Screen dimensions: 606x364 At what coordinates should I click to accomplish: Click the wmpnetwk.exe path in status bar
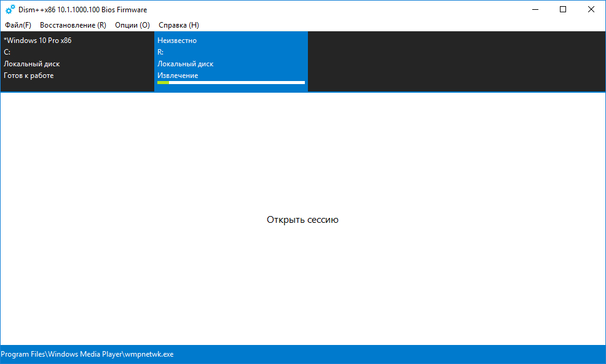point(87,354)
